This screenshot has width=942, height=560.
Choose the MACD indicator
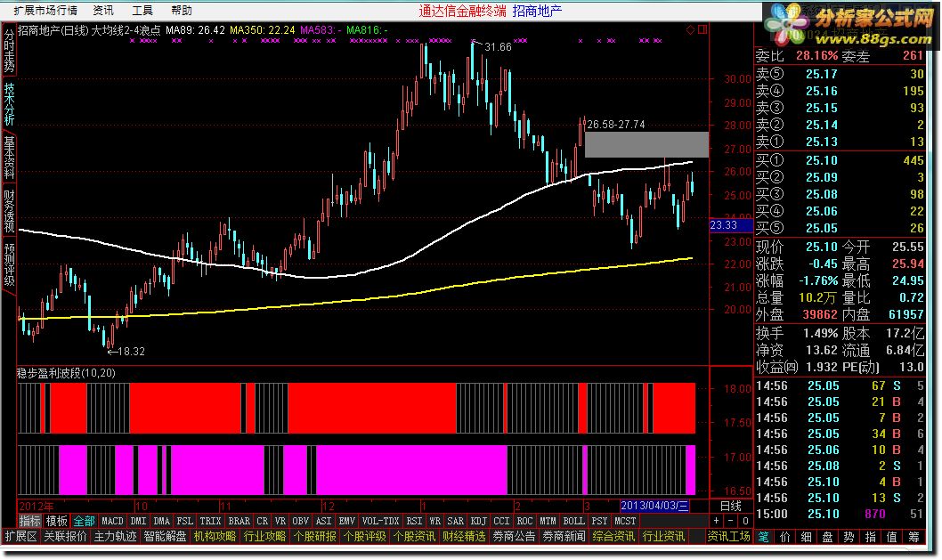[x=112, y=521]
